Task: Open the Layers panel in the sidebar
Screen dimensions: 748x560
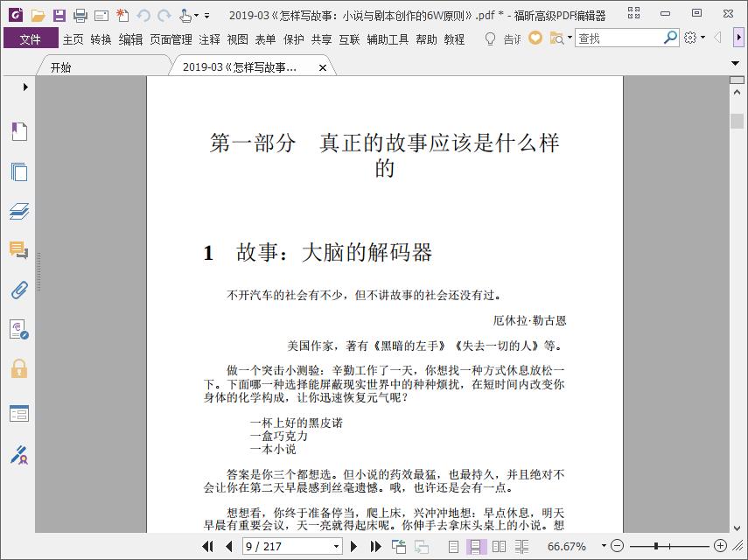Action: (19, 211)
